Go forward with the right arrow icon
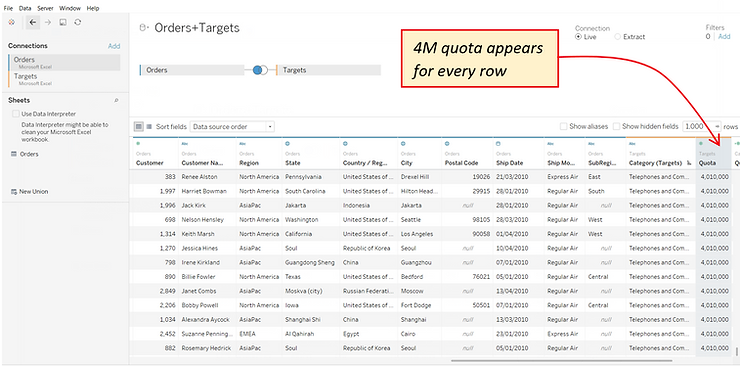The width and height of the screenshot is (740, 366). 47,22
